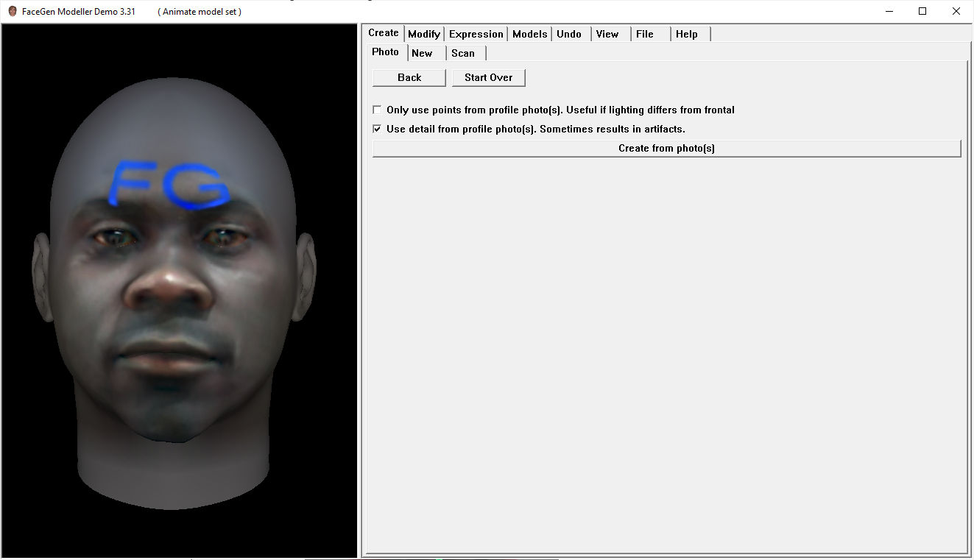
Task: Switch to the Modify tab
Action: coord(424,34)
